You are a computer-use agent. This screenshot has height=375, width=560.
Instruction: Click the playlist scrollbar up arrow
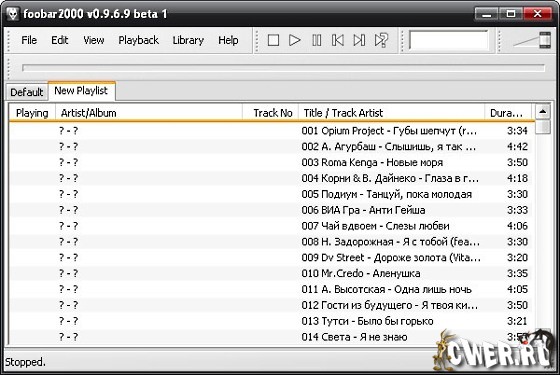click(542, 112)
